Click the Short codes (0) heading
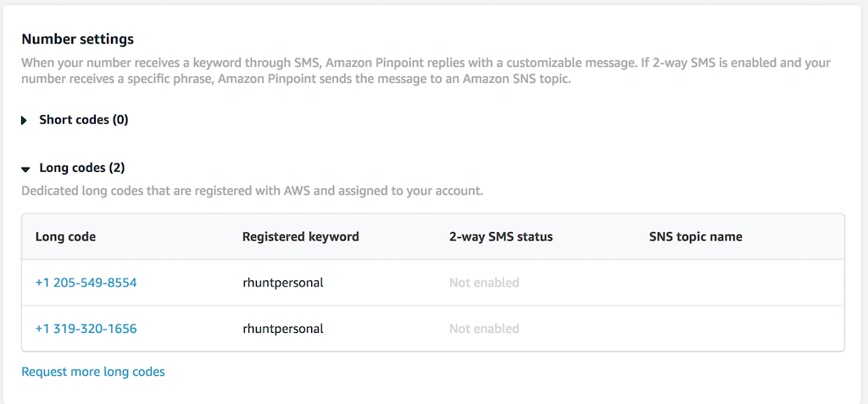Image resolution: width=868 pixels, height=404 pixels. tap(83, 120)
